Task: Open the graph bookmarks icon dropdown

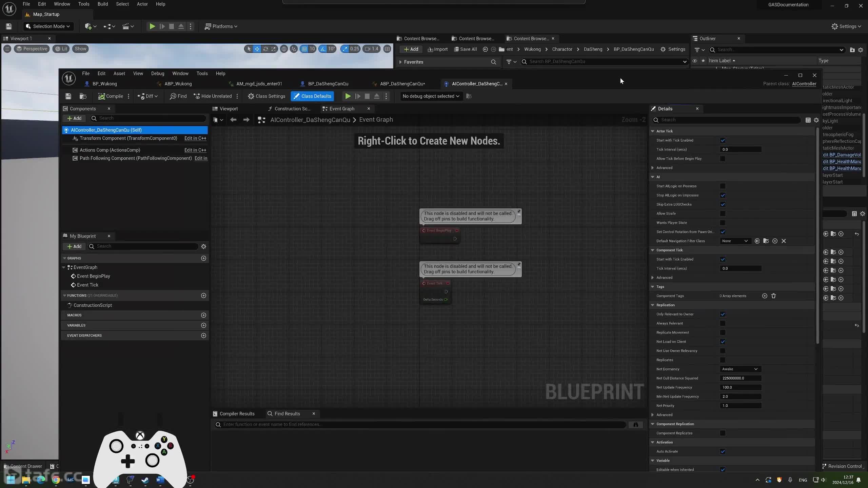Action: click(218, 120)
